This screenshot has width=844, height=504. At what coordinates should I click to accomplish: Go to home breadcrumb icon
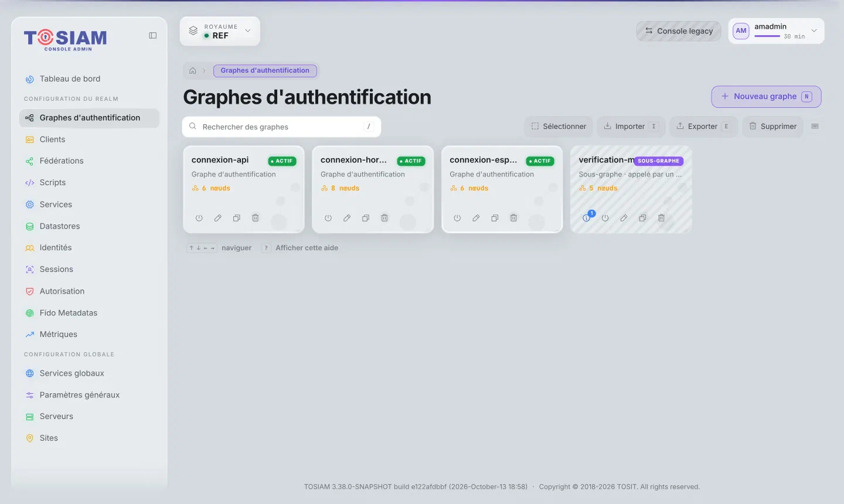coord(192,71)
